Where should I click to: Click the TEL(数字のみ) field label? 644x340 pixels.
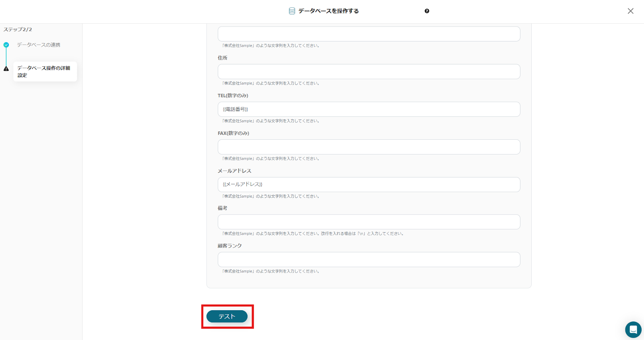tap(233, 96)
